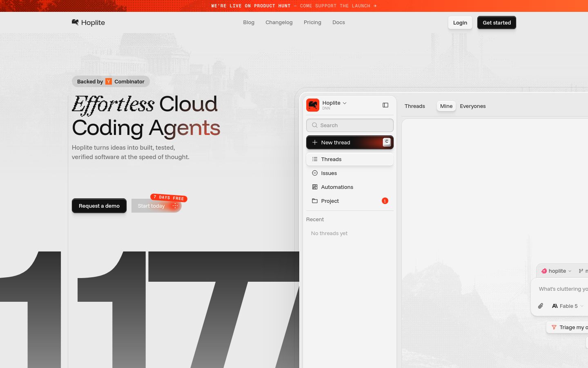The width and height of the screenshot is (588, 368).
Task: Click the git branch icon next to hoplite
Action: 581,271
